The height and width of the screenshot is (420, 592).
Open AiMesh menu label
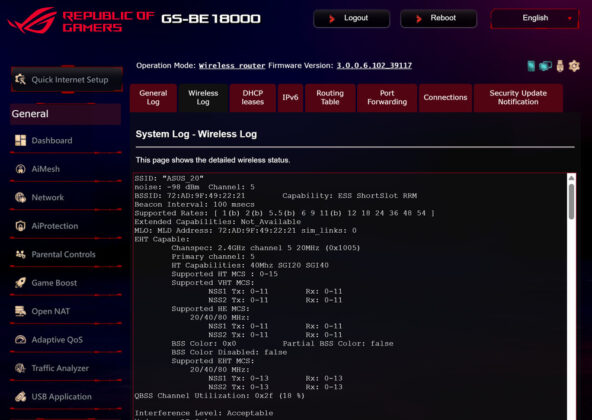click(x=46, y=169)
